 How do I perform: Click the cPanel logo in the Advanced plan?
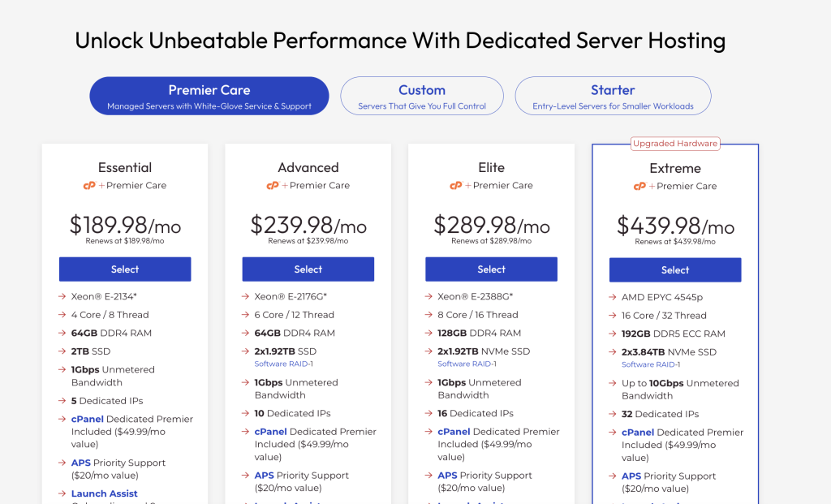[x=271, y=185]
